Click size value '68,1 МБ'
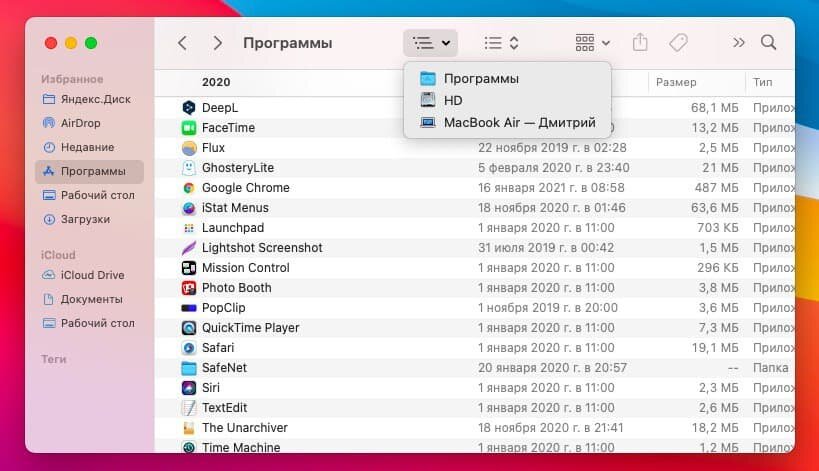 click(715, 108)
